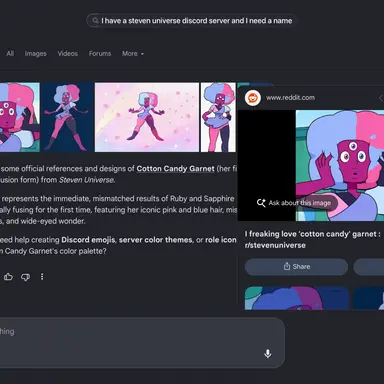Open the related teal and pink image thumbnail

click(297, 298)
